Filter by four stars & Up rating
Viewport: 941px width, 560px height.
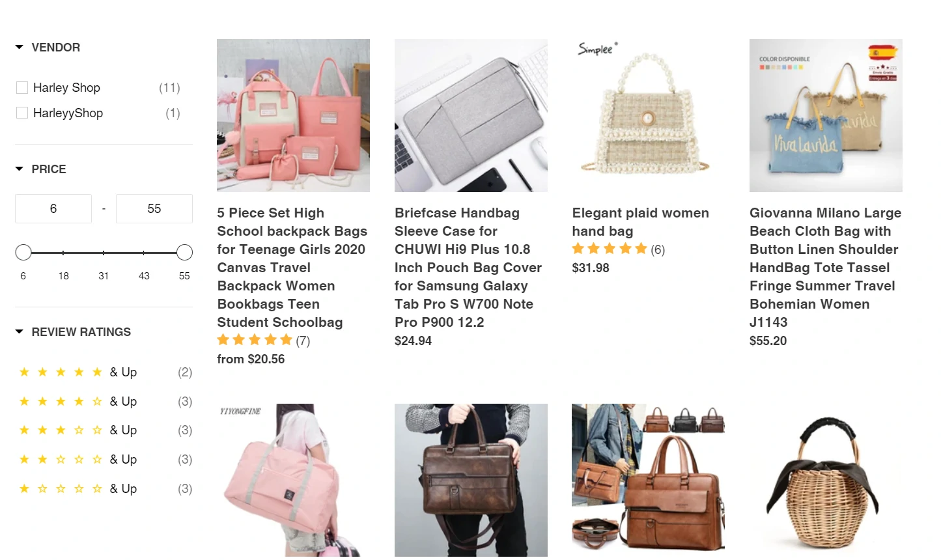(x=104, y=402)
